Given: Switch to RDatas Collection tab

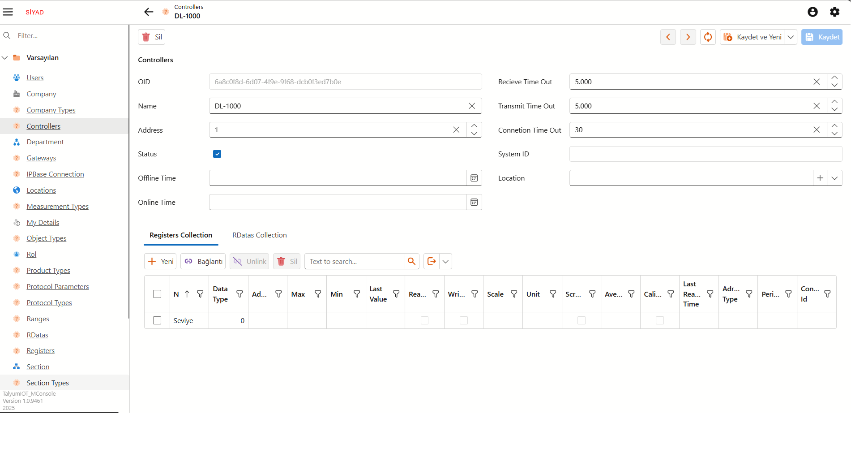Looking at the screenshot, I should click(259, 235).
